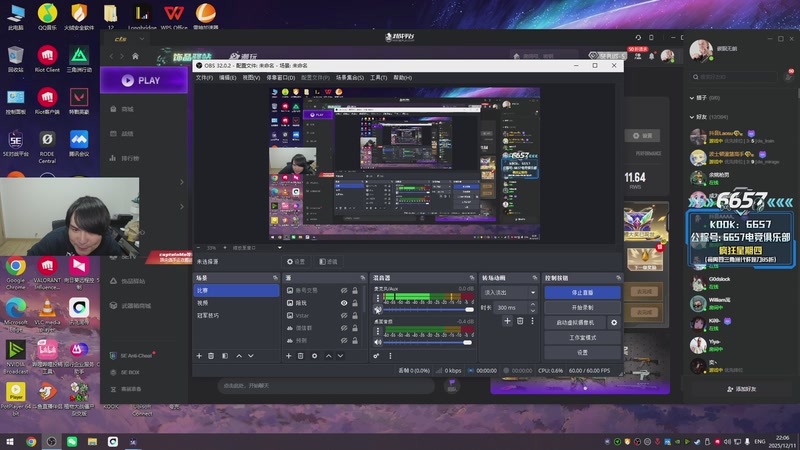800x450 pixels.
Task: Collapse the 好友 friends group
Action: pos(692,117)
